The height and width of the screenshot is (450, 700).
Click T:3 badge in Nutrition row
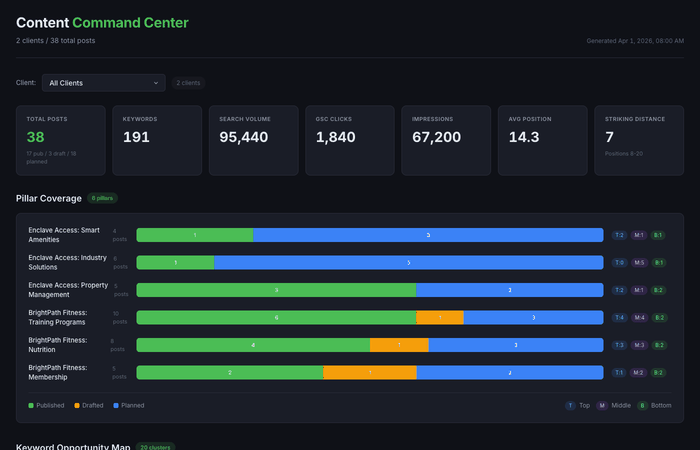619,345
